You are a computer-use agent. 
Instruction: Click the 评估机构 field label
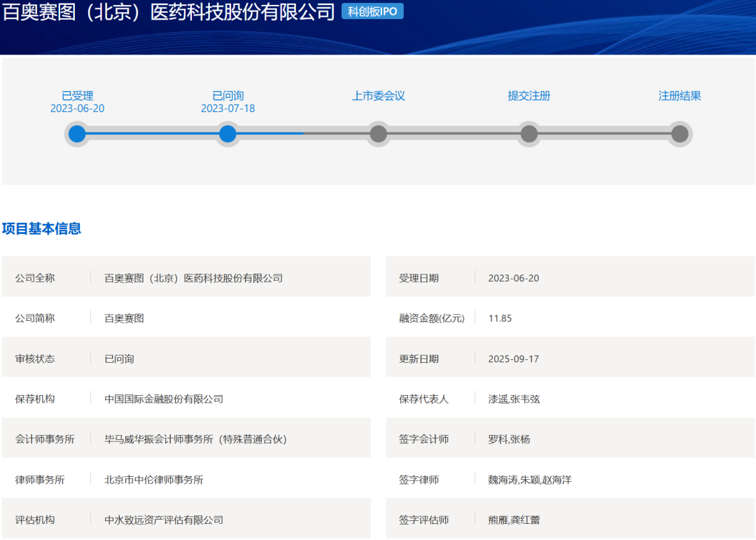point(35,520)
